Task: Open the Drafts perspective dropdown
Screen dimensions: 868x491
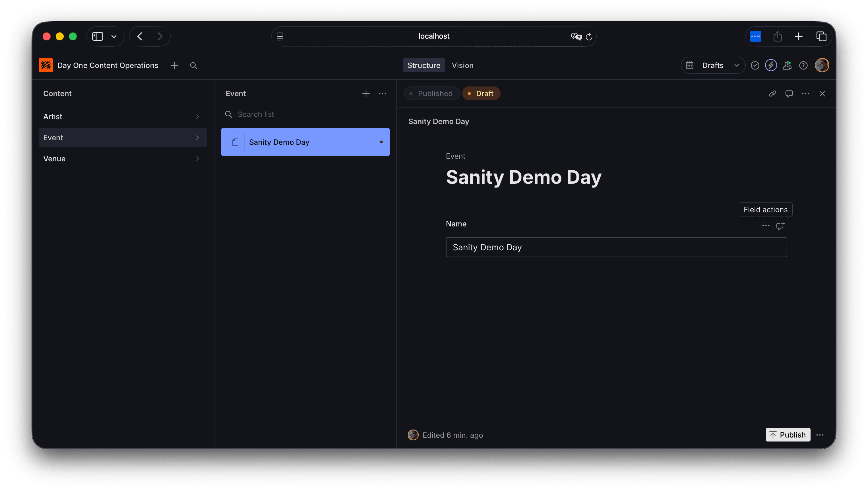Action: 713,65
